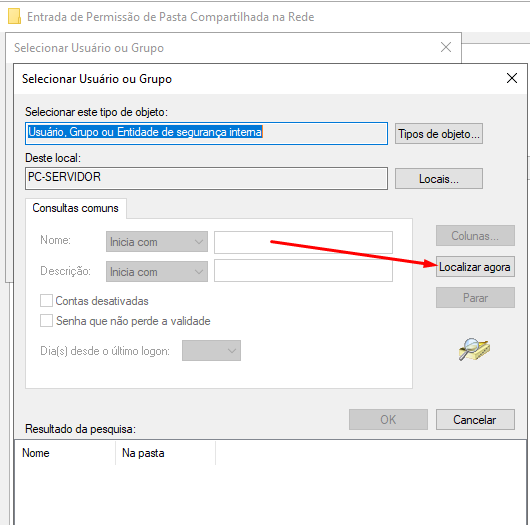Enable the Contas desativadas checkbox
530x525 pixels.
(46, 300)
